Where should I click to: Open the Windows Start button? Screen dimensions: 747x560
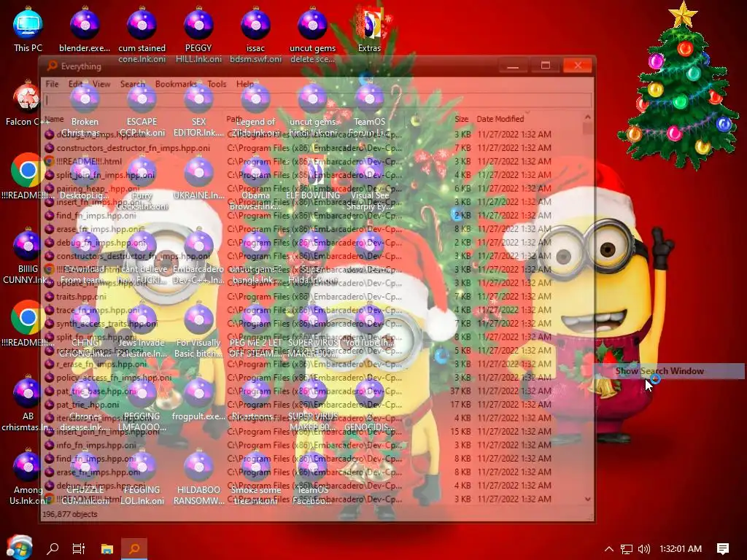coord(19,548)
